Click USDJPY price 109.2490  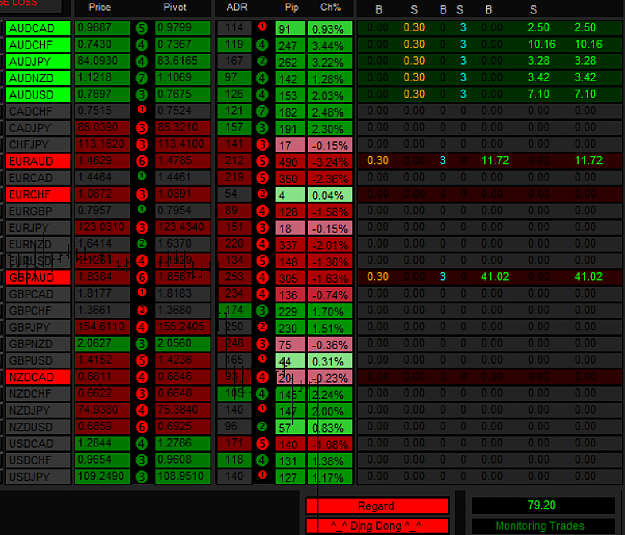pyautogui.click(x=102, y=476)
